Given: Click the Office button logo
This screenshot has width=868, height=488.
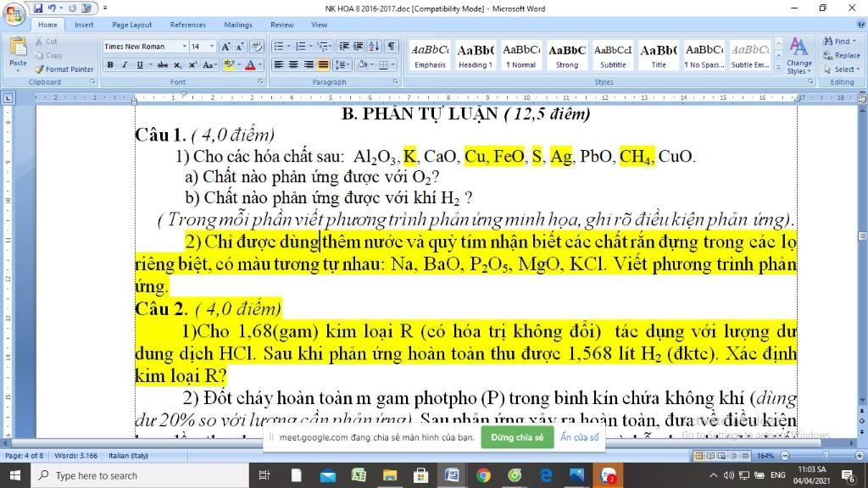Looking at the screenshot, I should [x=14, y=14].
